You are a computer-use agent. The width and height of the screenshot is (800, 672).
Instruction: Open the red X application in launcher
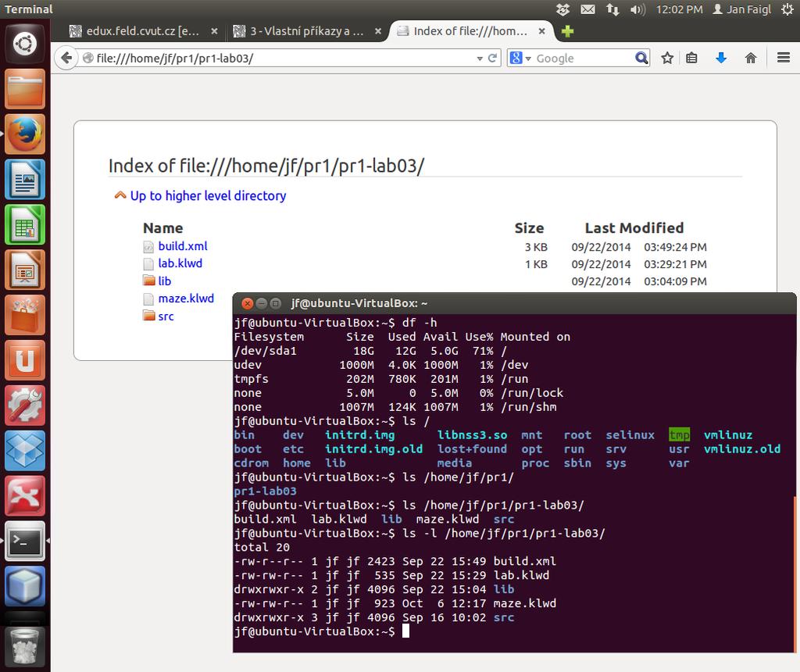24,496
